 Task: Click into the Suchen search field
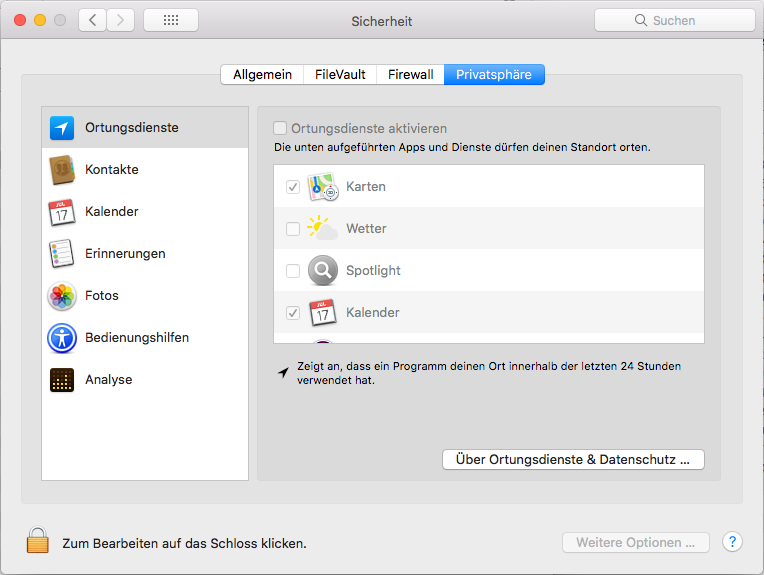coord(674,20)
